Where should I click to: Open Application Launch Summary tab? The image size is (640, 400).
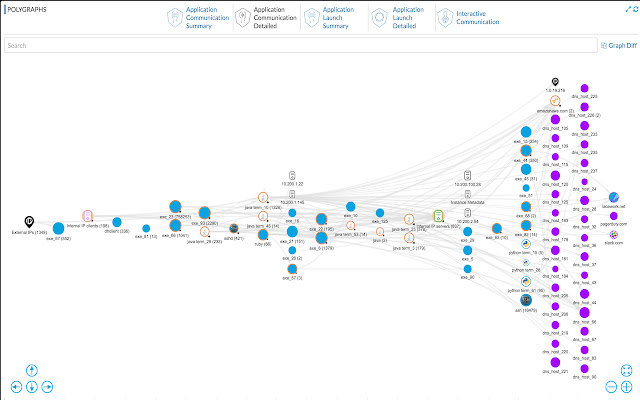click(329, 18)
